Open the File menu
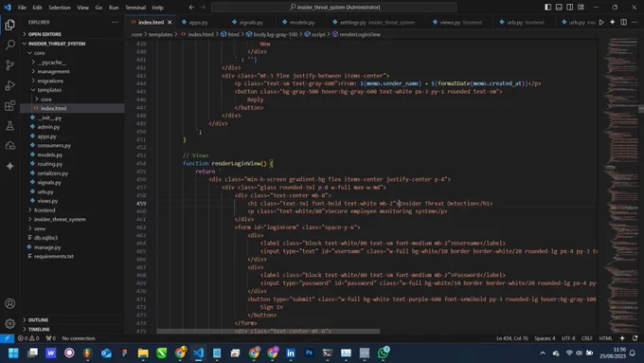Screen dimensions: 644x363 [x=22, y=7]
